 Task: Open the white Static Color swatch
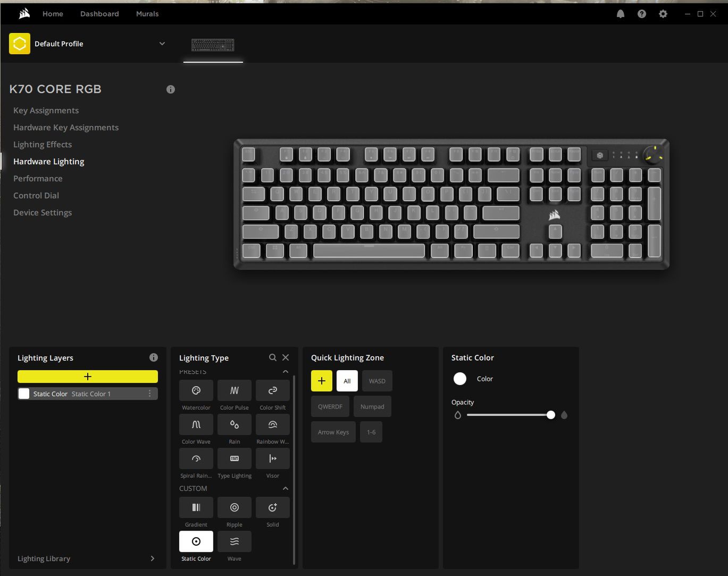tap(460, 379)
